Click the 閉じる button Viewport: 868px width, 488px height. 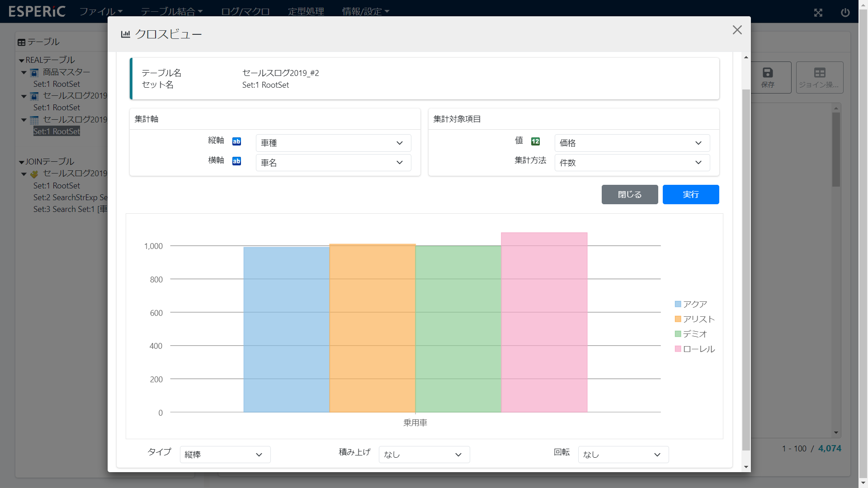(629, 194)
